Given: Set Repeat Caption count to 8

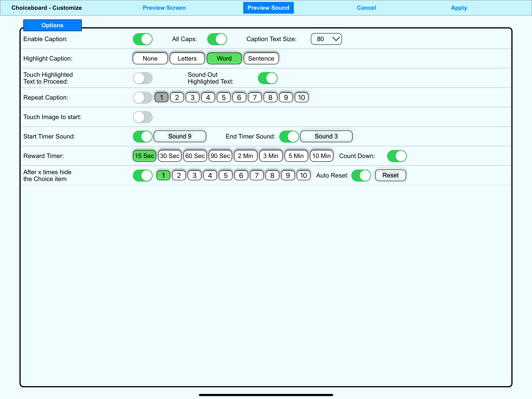Looking at the screenshot, I should 270,97.
